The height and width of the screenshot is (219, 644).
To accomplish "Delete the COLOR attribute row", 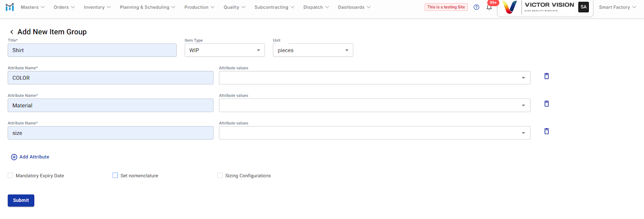I will click(546, 76).
